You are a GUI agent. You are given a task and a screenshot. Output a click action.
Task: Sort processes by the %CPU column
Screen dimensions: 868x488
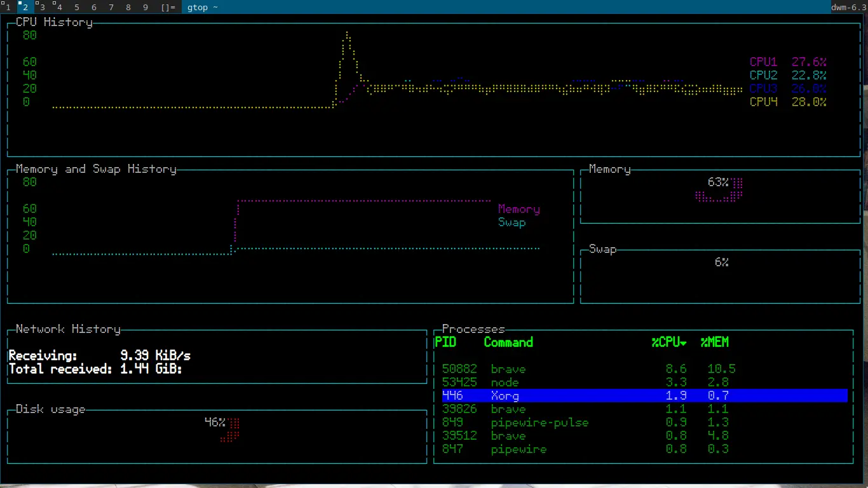(668, 342)
